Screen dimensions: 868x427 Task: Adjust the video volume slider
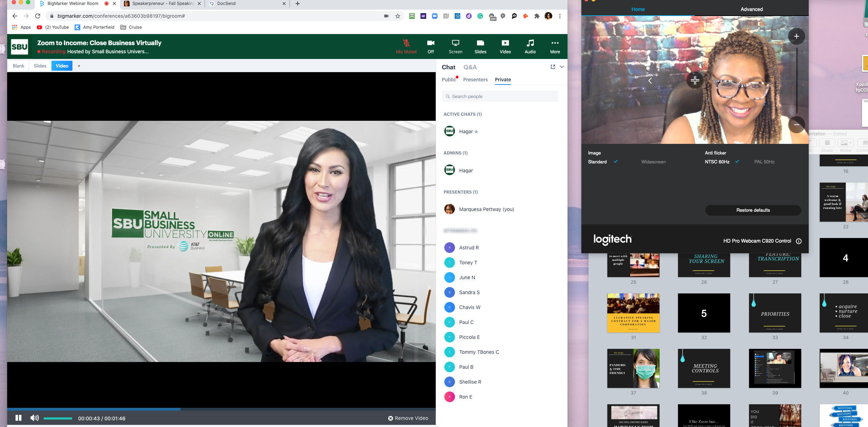coord(58,418)
